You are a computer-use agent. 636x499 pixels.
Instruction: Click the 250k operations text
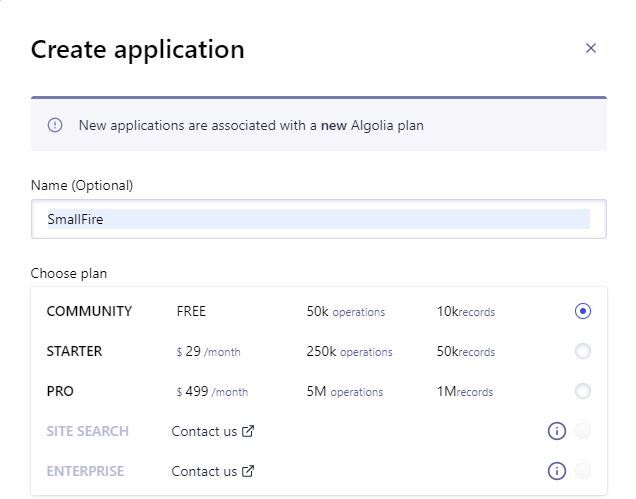tap(350, 351)
